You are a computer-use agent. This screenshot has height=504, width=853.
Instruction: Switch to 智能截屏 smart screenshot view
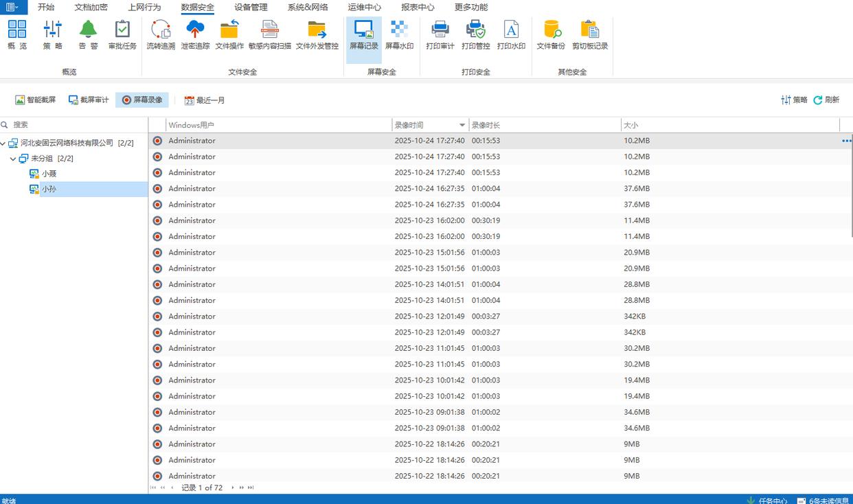tap(36, 100)
